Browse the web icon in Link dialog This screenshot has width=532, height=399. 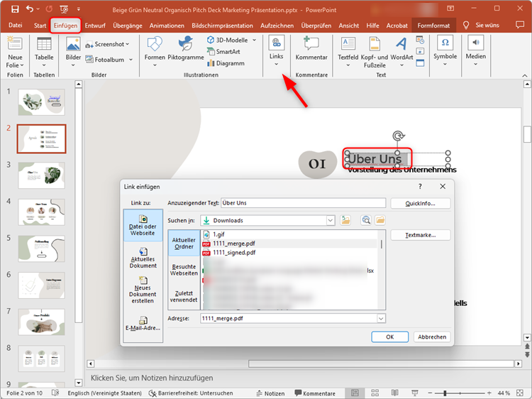point(366,220)
